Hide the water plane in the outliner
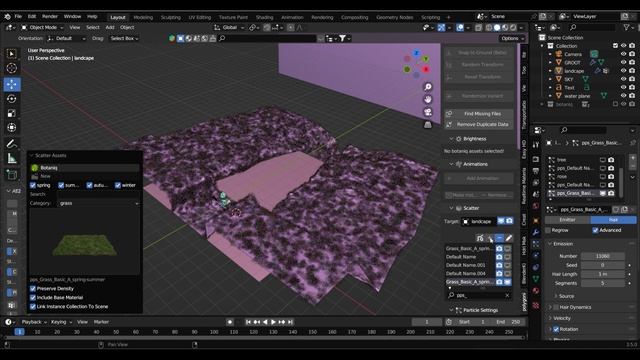This screenshot has height=360, width=640. point(623,96)
